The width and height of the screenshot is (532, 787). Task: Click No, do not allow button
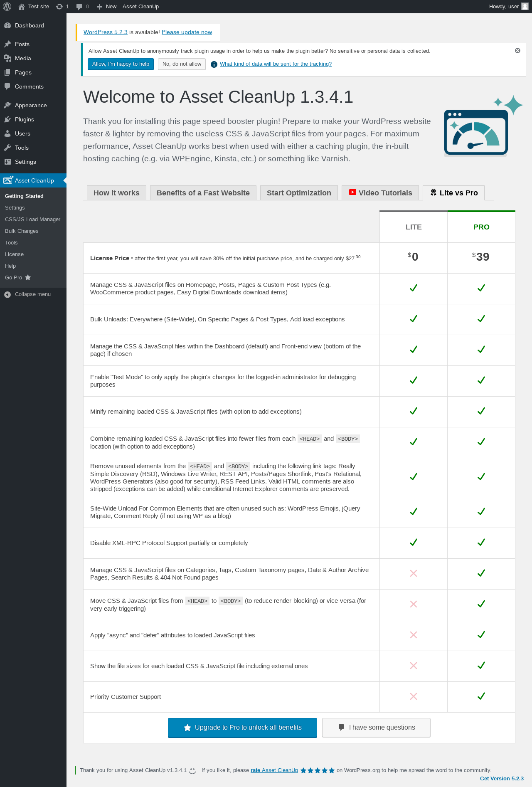[182, 64]
